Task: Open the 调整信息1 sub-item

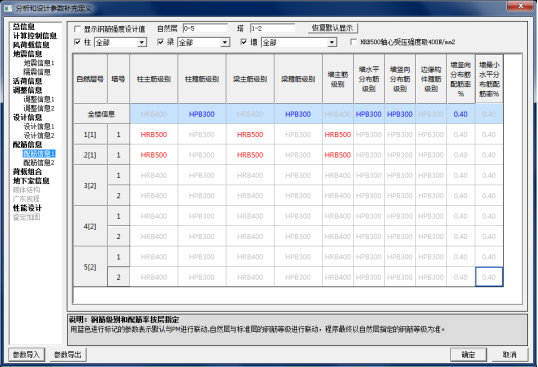Action: click(39, 99)
